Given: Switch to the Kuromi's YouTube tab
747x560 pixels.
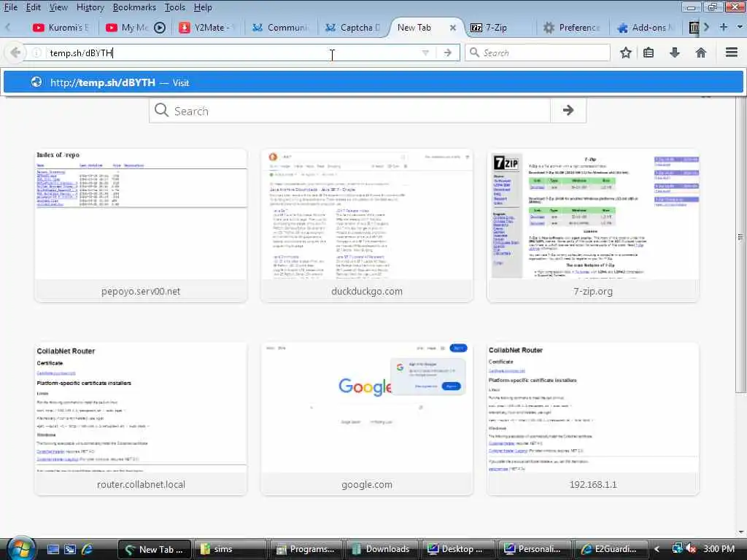Looking at the screenshot, I should tap(61, 28).
